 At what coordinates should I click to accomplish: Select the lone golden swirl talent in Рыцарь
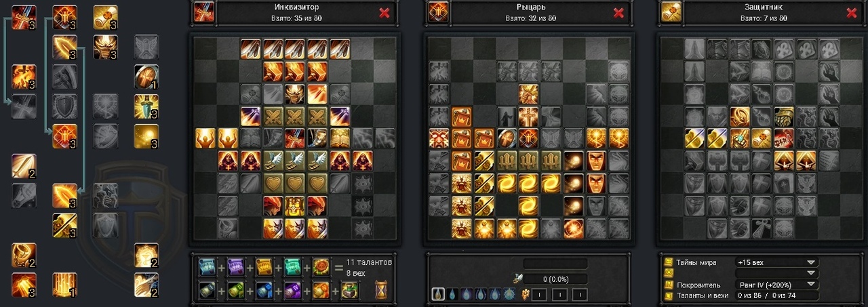tap(529, 205)
